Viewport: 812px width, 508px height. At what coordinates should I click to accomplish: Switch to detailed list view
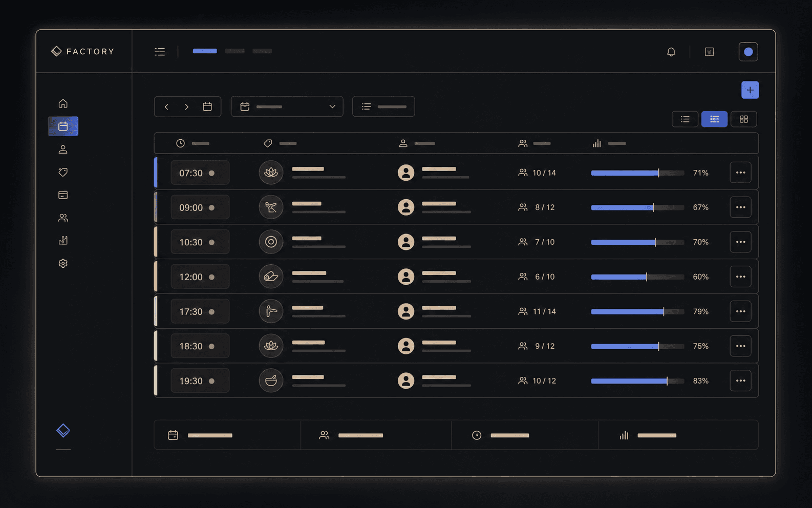[714, 119]
